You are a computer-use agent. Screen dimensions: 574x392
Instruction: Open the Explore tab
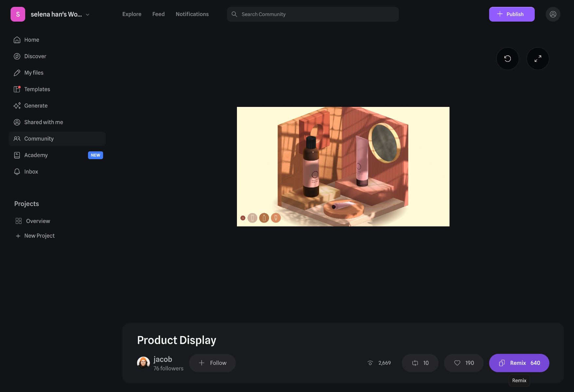(x=132, y=14)
